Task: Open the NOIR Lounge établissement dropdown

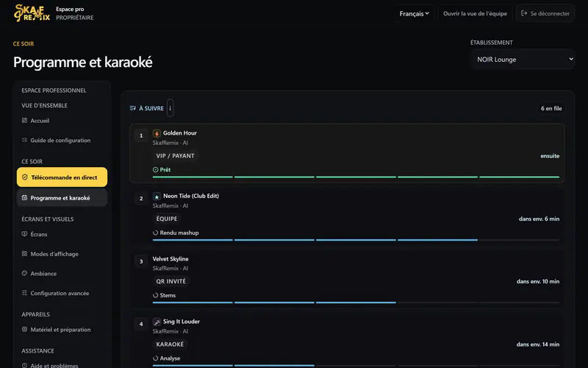Action: coord(523,60)
